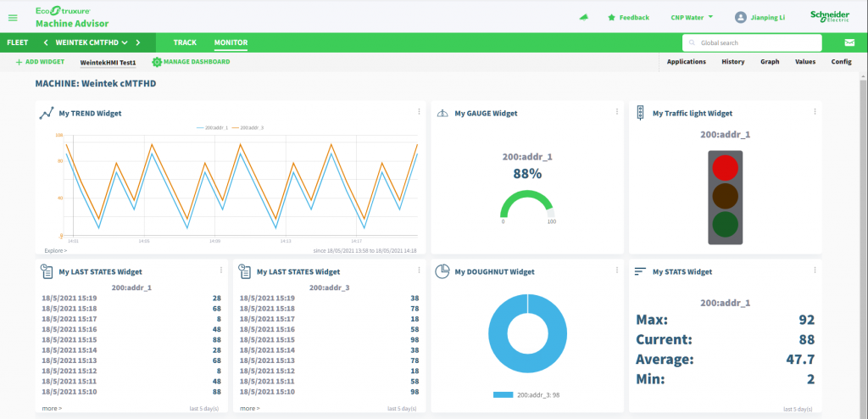Click the Schneider Electric logo
868x419 pixels.
pyautogui.click(x=830, y=17)
